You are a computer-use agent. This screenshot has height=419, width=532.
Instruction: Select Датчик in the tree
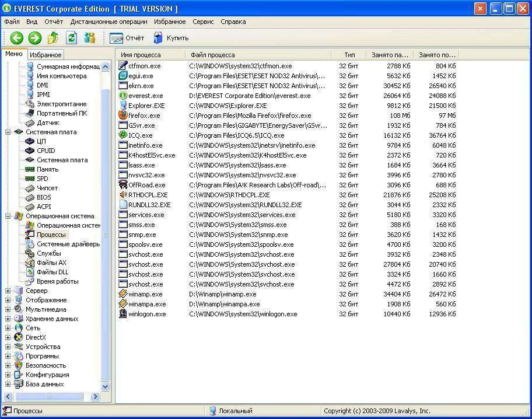coord(48,123)
